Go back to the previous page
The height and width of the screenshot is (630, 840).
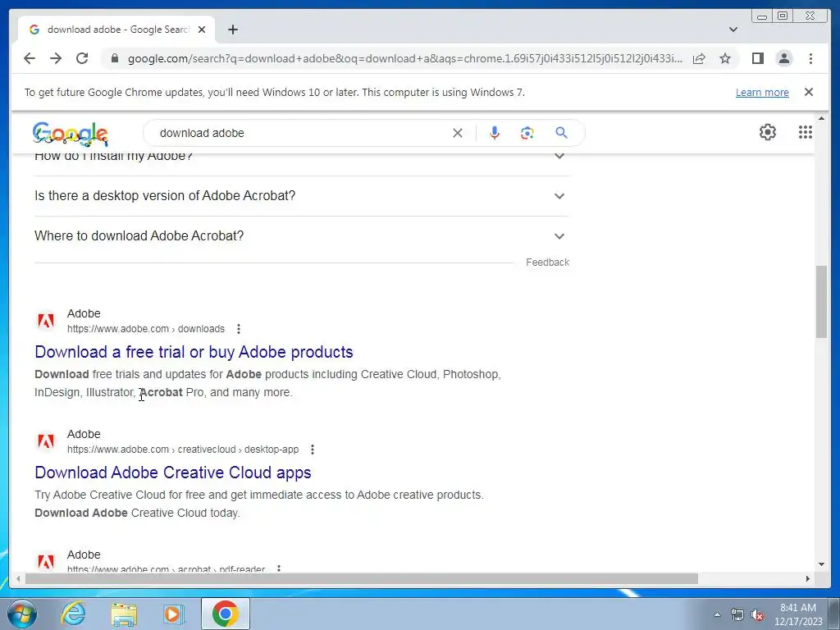(x=30, y=58)
